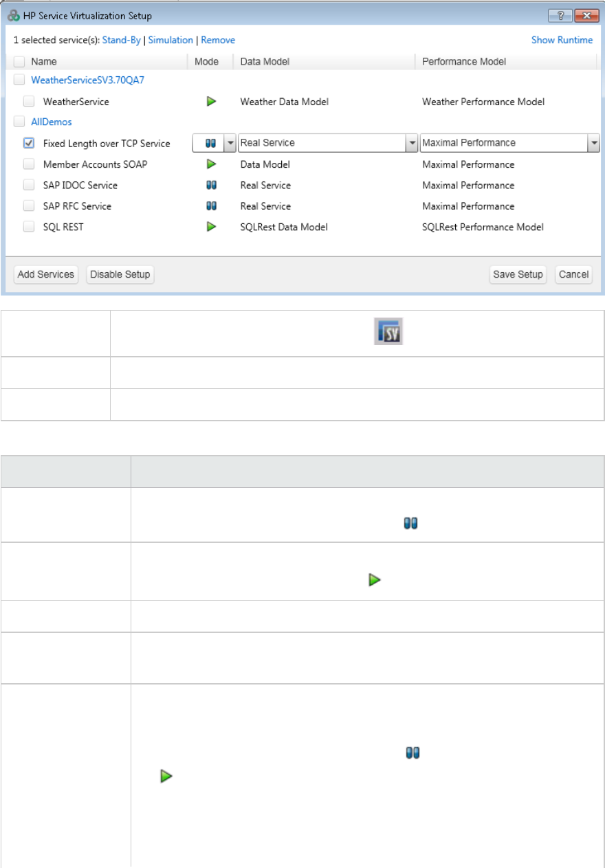This screenshot has width=605, height=868.
Task: Click Real Service text in SAP IDOC row
Action: (265, 186)
